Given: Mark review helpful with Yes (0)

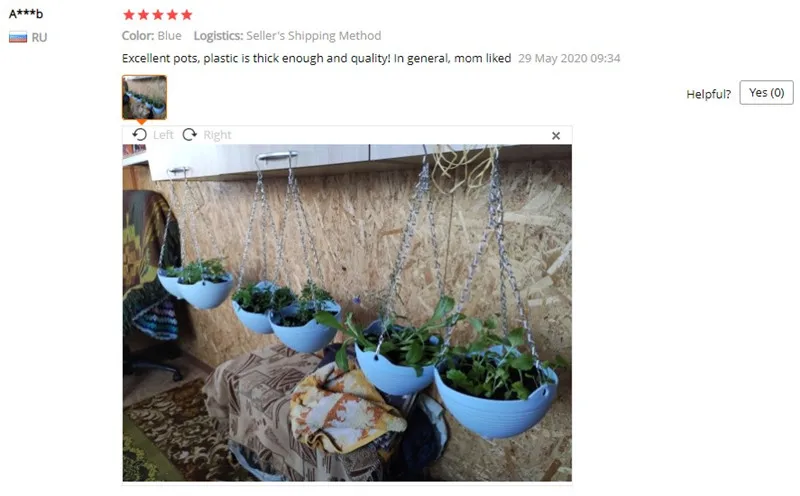Looking at the screenshot, I should [x=766, y=92].
